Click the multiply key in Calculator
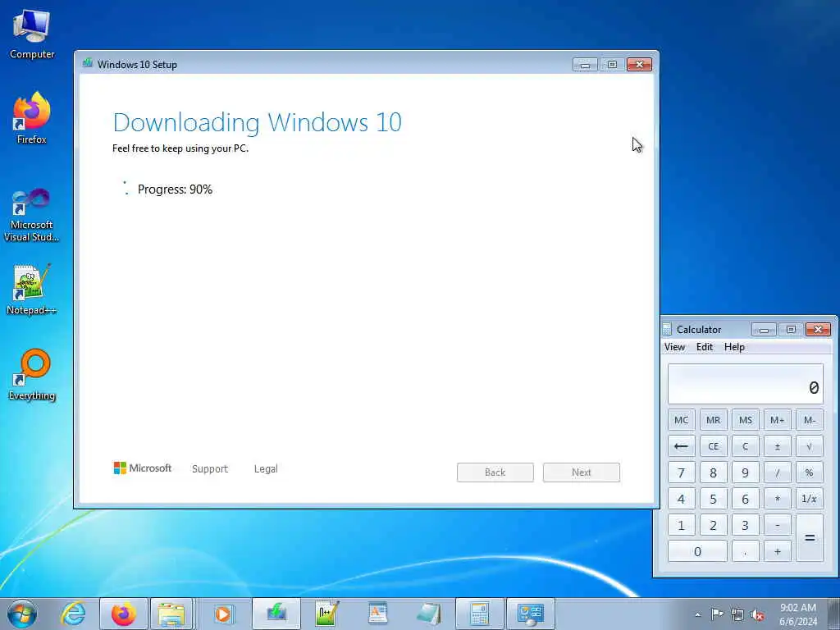The height and width of the screenshot is (630, 840). [778, 499]
